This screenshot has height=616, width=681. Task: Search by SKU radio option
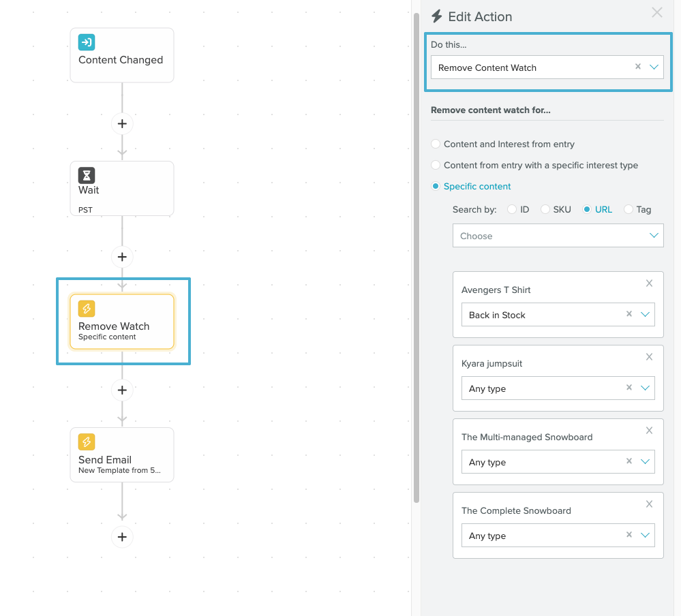(545, 210)
